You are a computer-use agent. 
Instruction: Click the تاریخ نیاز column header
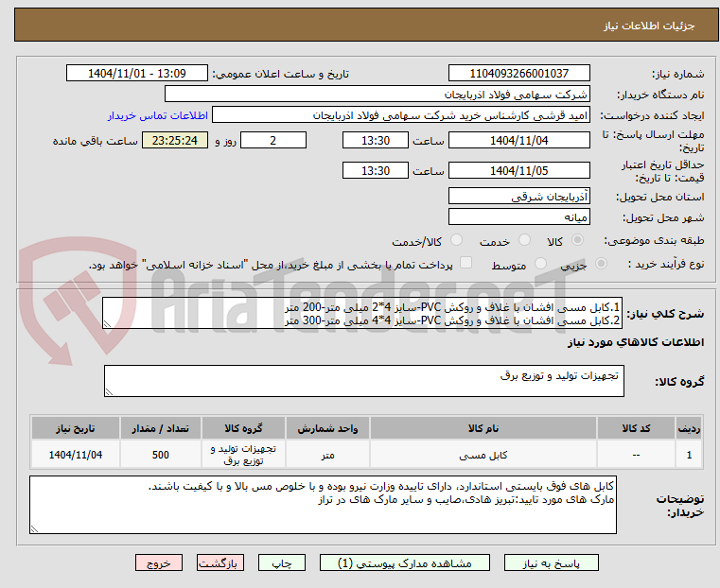[x=76, y=428]
